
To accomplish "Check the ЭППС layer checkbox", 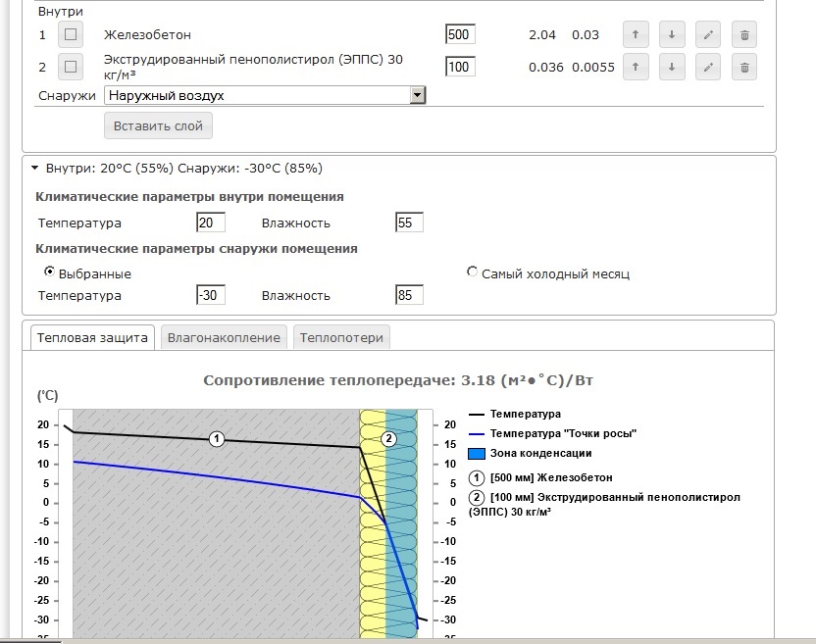I will [71, 68].
